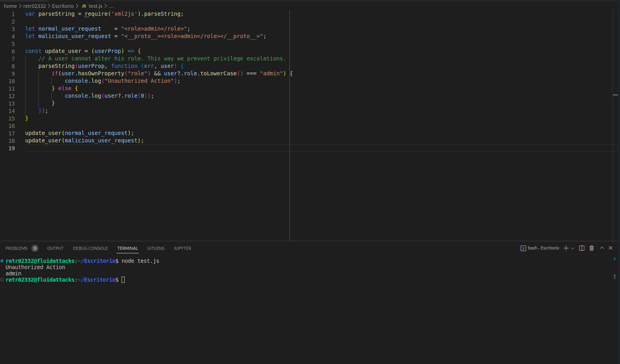Click 'update_user' declaration on line 6
The width and height of the screenshot is (620, 364).
click(x=63, y=51)
